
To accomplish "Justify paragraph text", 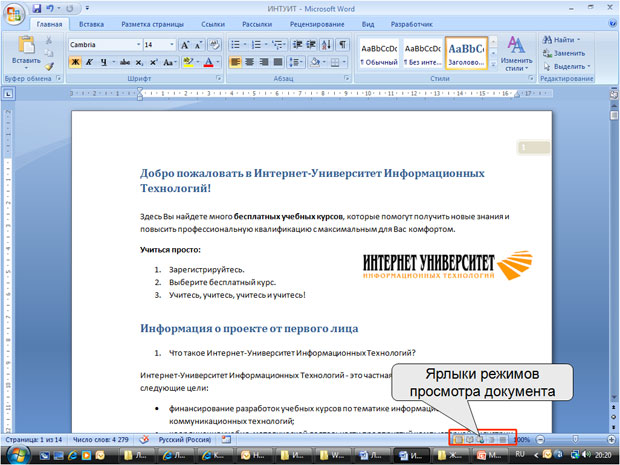I will [x=278, y=62].
